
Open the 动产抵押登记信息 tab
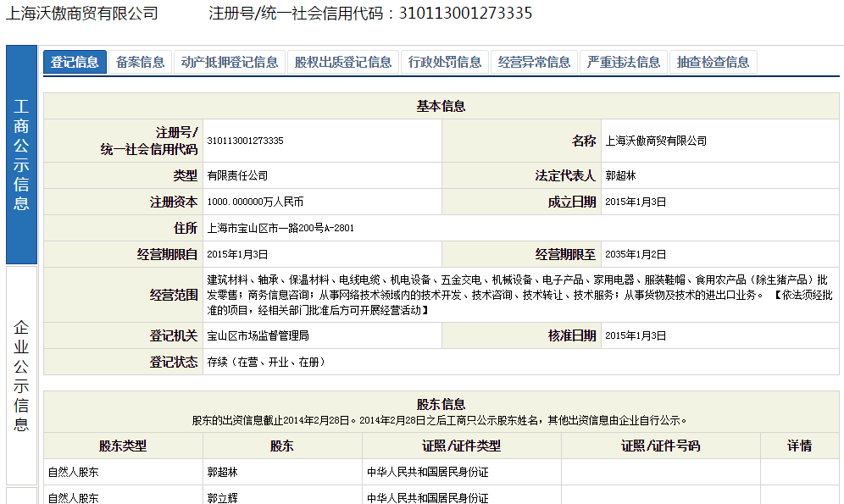(230, 62)
